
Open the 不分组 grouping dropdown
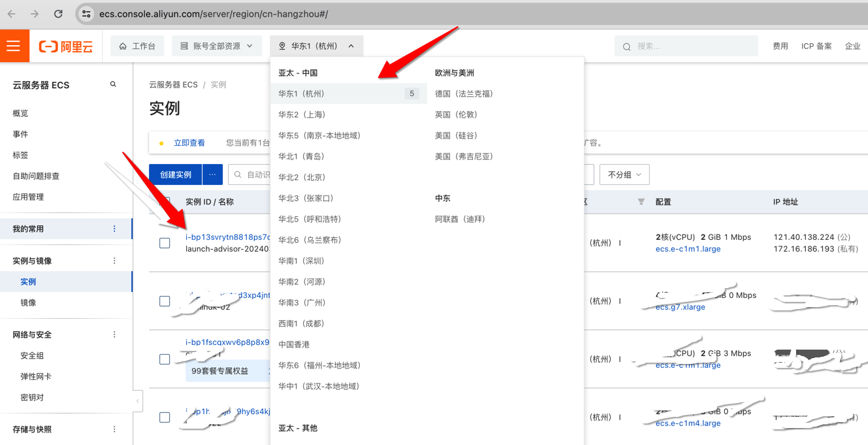click(624, 174)
